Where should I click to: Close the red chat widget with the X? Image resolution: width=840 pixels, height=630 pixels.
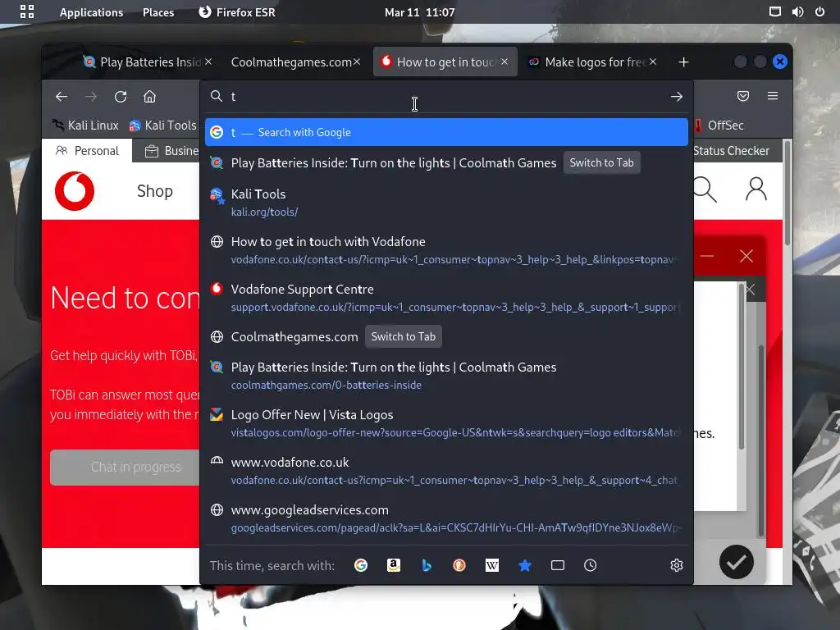click(x=746, y=256)
